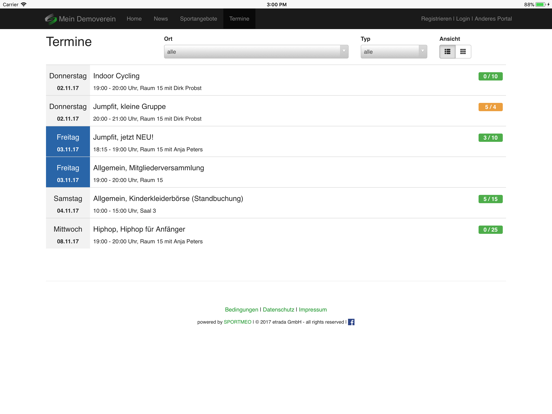Viewport: 552px width, 414px height.
Task: Open the Ort dropdown
Action: 256,52
